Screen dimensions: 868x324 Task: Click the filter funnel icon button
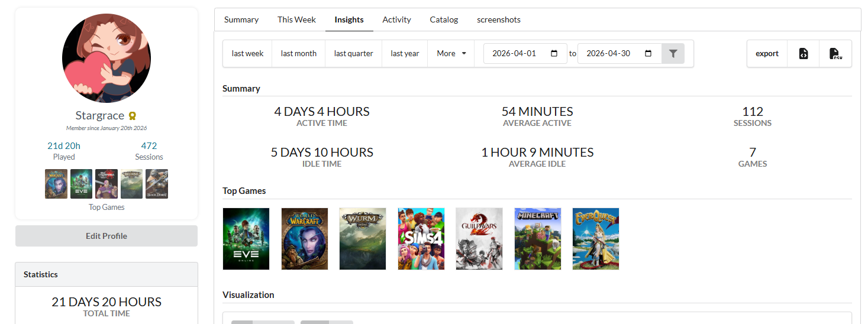coord(673,53)
